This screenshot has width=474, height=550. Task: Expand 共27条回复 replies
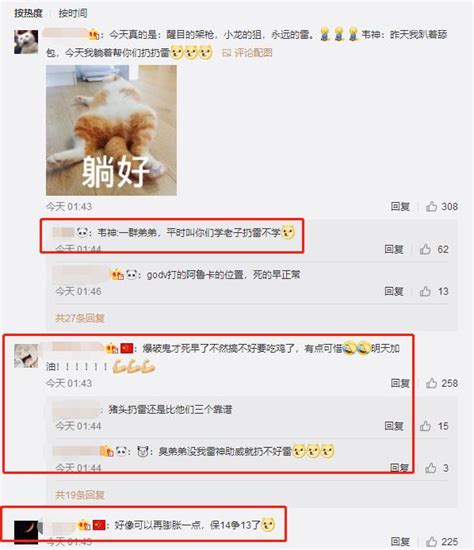(80, 318)
